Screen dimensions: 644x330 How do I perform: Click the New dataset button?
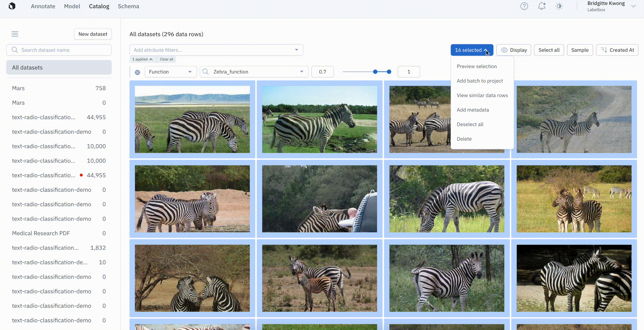coord(93,34)
